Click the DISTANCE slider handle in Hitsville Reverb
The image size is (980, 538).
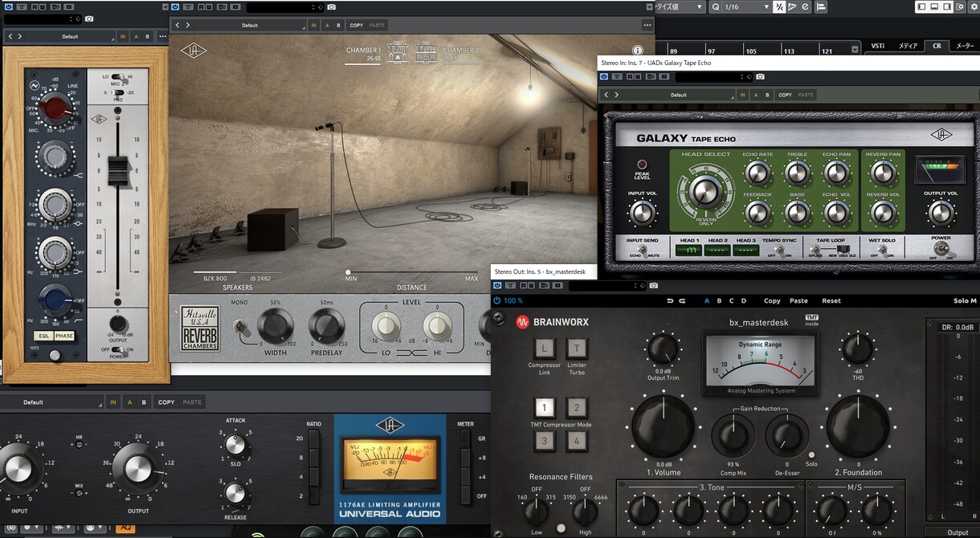348,272
